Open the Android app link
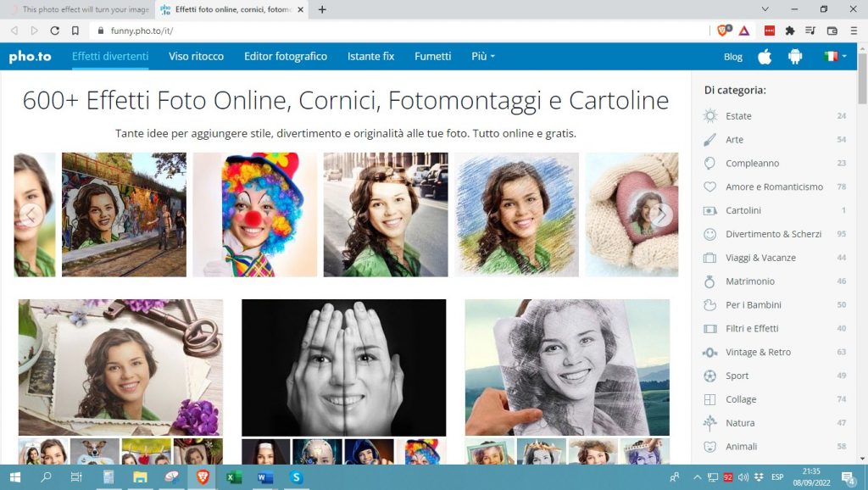Screen dimensions: 868x490 795,57
